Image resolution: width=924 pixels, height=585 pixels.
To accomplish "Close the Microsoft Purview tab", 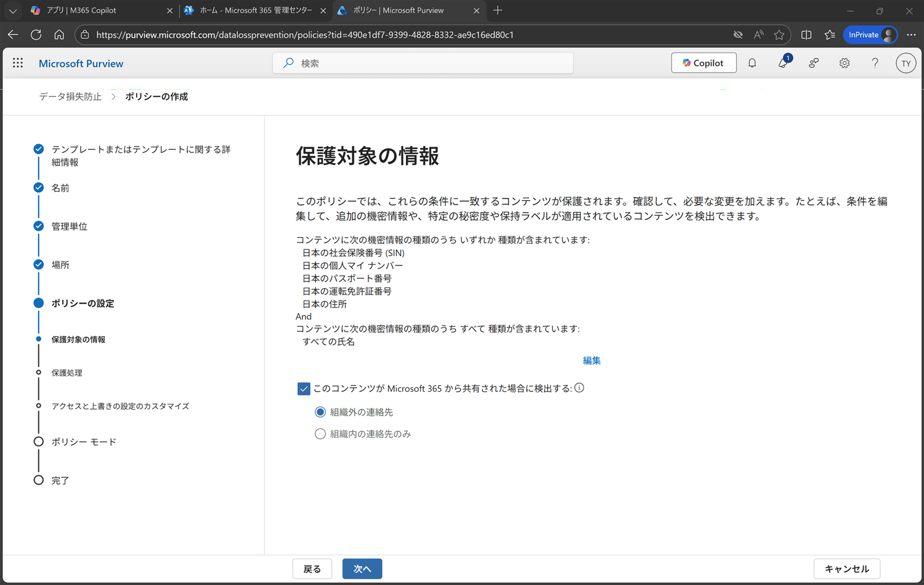I will pyautogui.click(x=476, y=10).
